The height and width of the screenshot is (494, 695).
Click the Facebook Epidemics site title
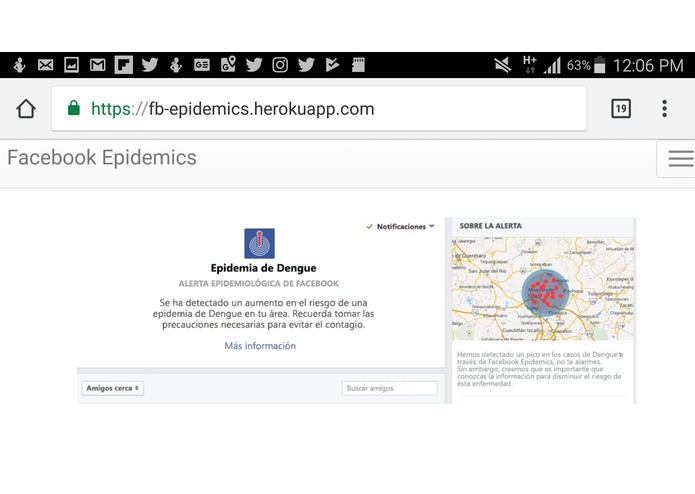pyautogui.click(x=102, y=158)
